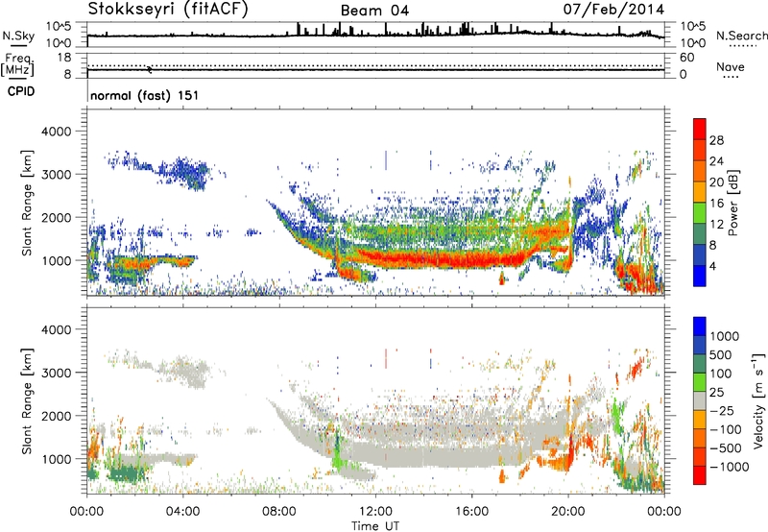Click the 4000 tick on the power panel
Viewport: 768px width, 532px height.
point(57,132)
